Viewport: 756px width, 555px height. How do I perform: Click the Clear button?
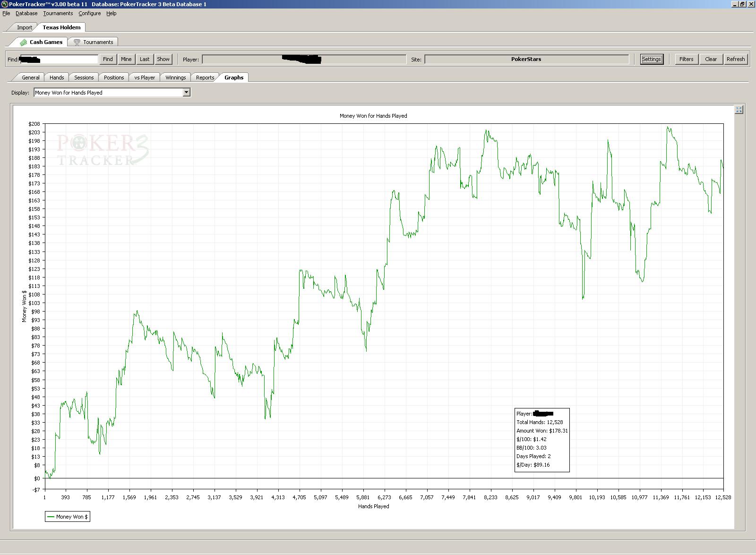click(x=711, y=59)
